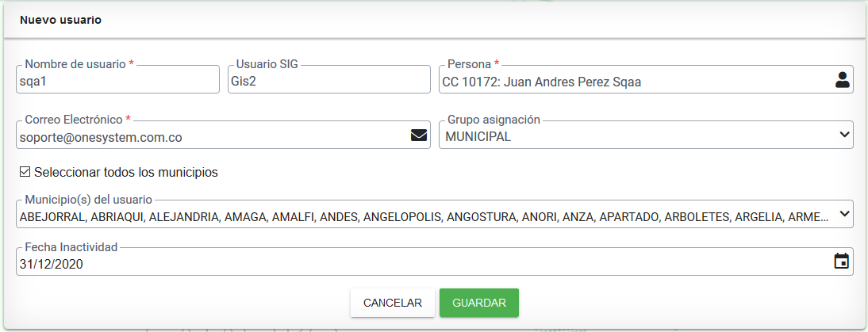Focus the Nombre de usuario field containing sqa1
The height and width of the screenshot is (332, 868).
pos(118,79)
